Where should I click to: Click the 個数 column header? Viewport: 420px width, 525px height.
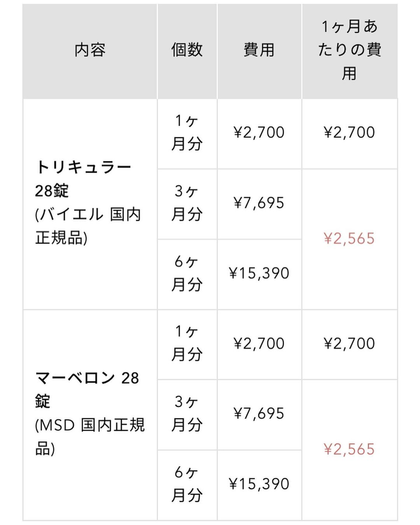[187, 50]
